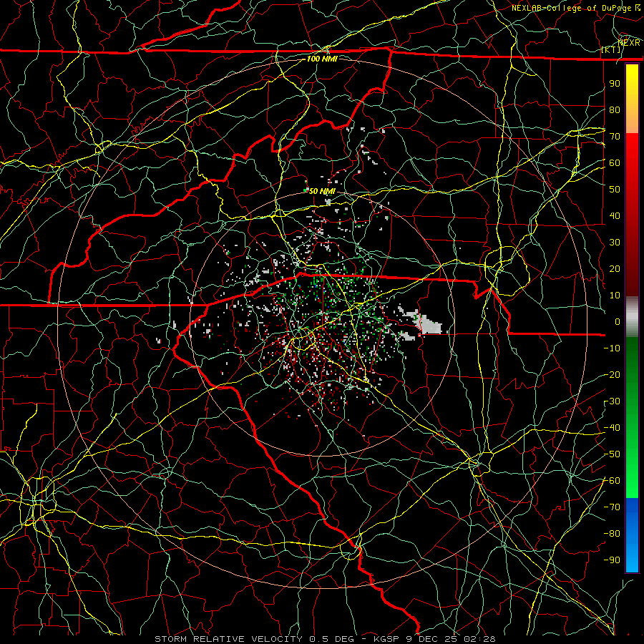This screenshot has height=644, width=644.
Task: Click the 02:28 timestamp
Action: [479, 639]
